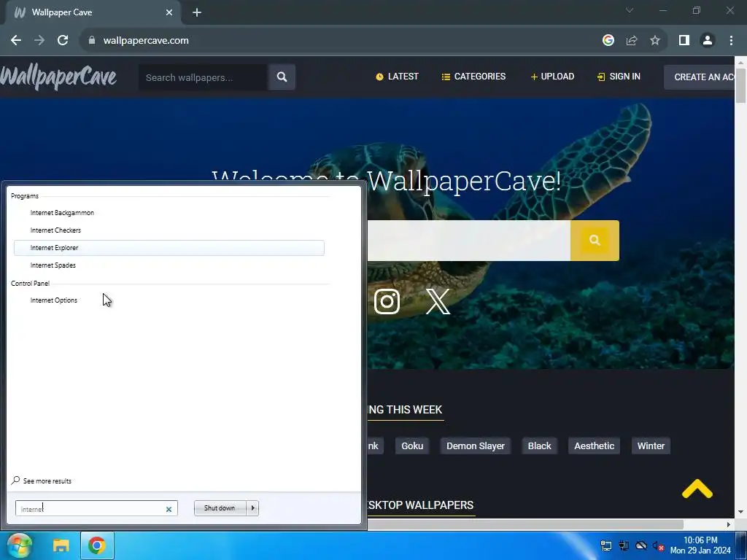Viewport: 747px width, 560px height.
Task: Open the Chrome profile avatar
Action: (708, 41)
